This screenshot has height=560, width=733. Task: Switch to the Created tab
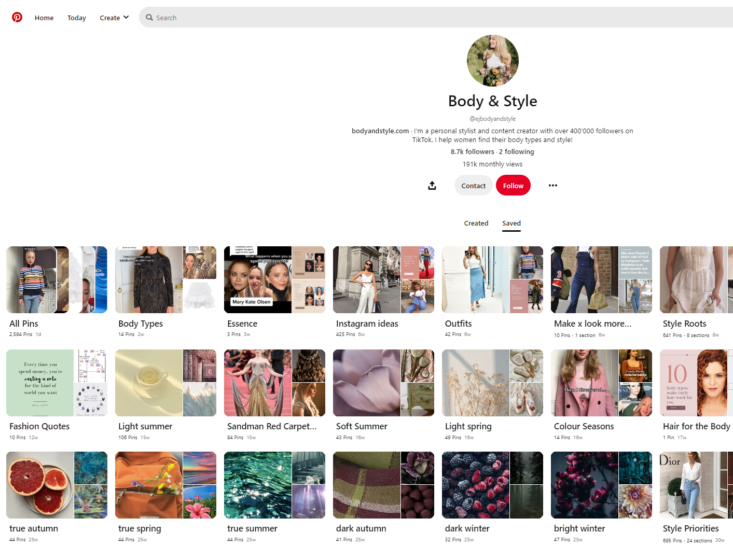coord(476,223)
